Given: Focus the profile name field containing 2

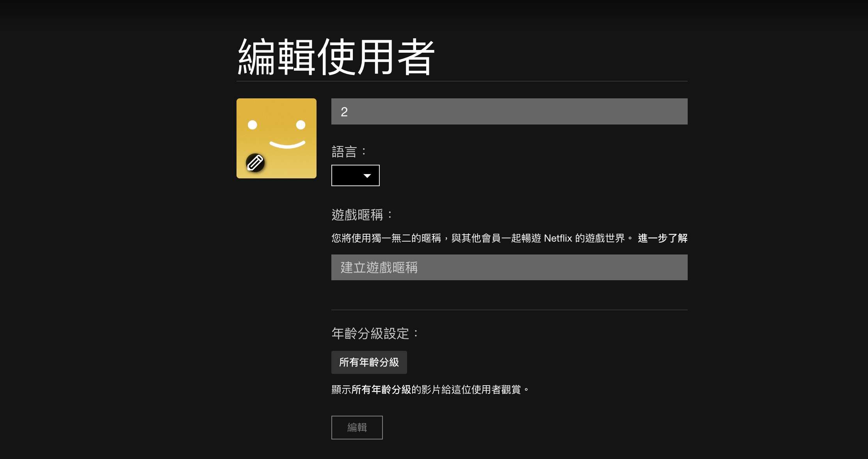Looking at the screenshot, I should 509,112.
